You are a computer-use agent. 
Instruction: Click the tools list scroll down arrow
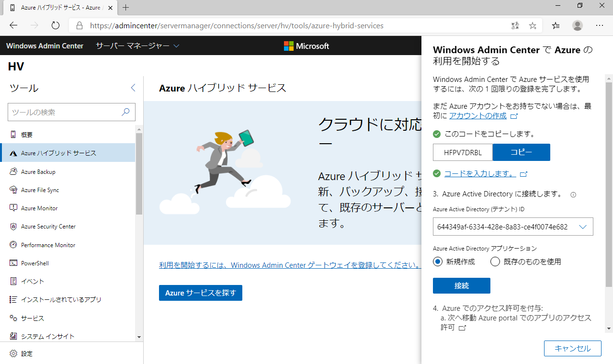click(139, 337)
